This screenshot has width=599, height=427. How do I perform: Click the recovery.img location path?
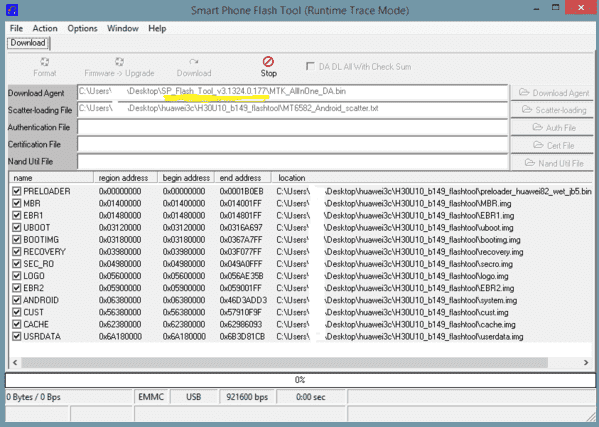pyautogui.click(x=400, y=252)
